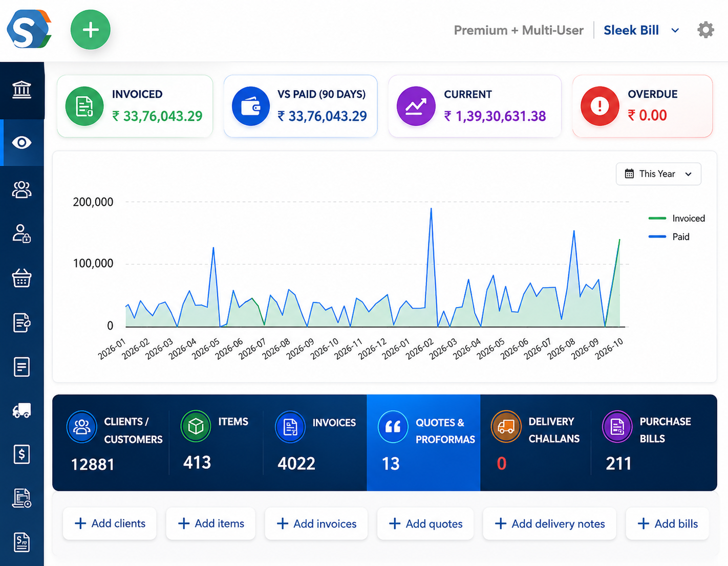Click the Add quotes button
Screen dimensions: 728x566
coord(425,524)
